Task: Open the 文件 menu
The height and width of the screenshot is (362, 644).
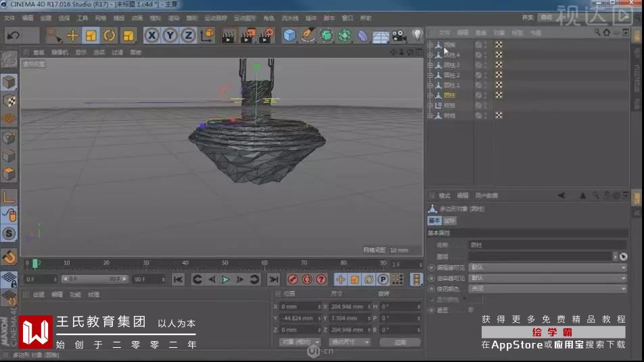Action: pyautogui.click(x=9, y=18)
